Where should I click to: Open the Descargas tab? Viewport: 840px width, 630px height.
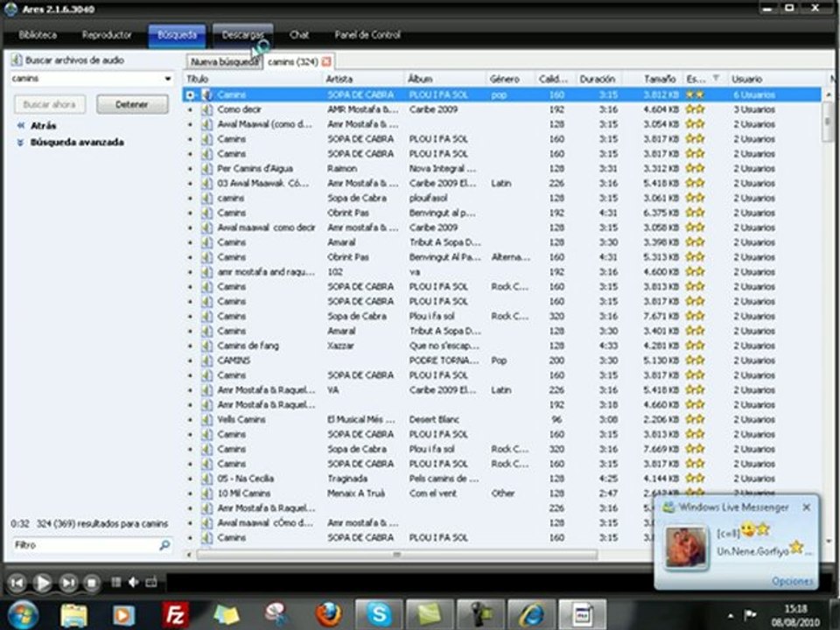(x=242, y=35)
